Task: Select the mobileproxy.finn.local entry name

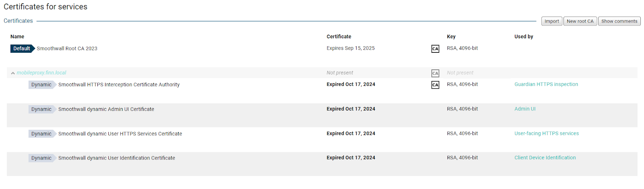Action: click(41, 73)
